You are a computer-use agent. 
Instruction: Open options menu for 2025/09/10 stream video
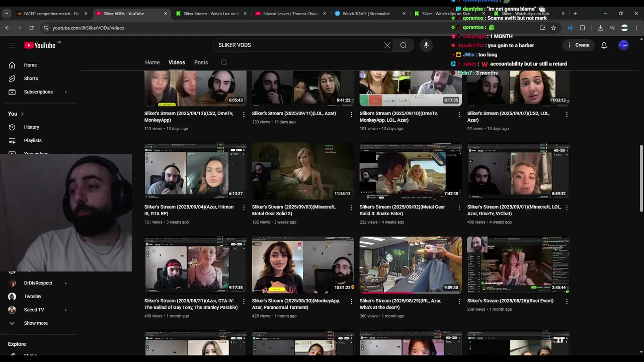459,114
